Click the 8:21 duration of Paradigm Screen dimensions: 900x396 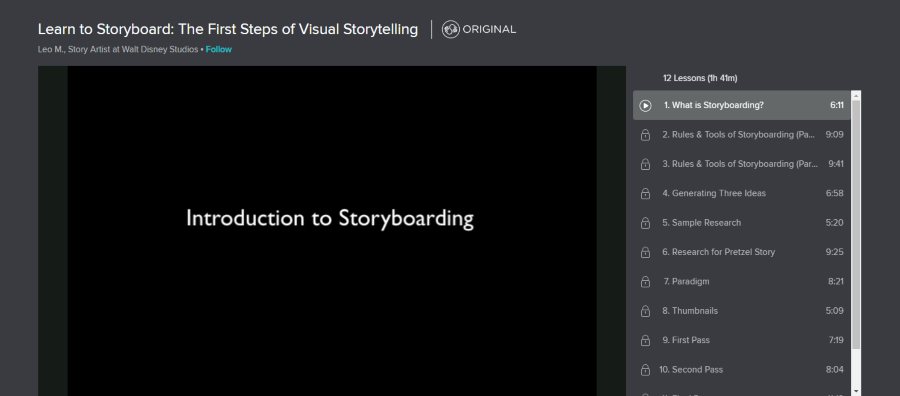[836, 281]
